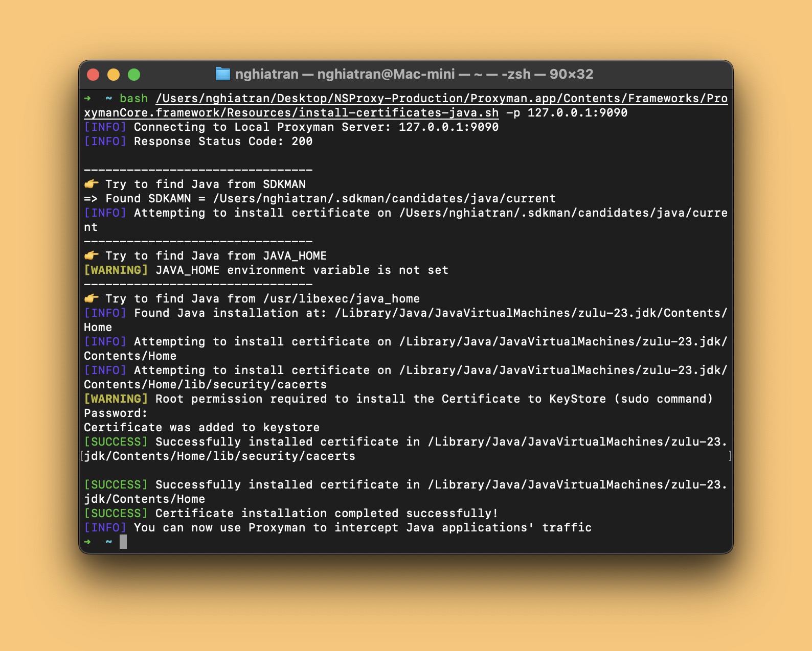Click the pointing hand emoji beside the JAVA_HOME line

[x=92, y=255]
